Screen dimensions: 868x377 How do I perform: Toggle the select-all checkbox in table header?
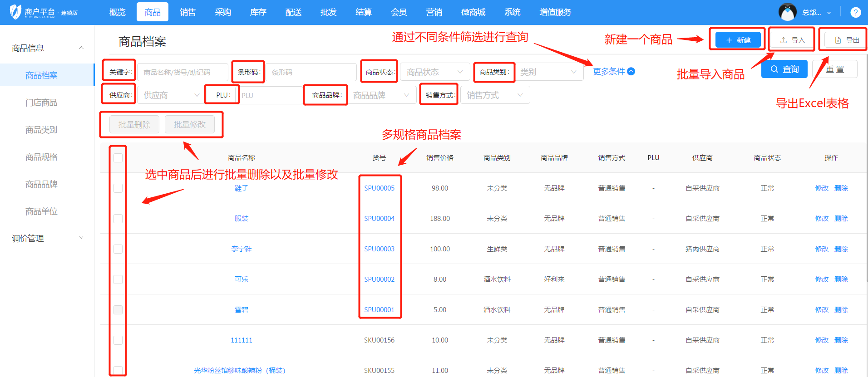[118, 158]
